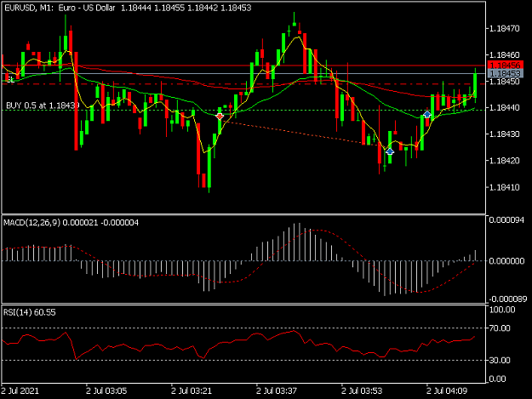Click the MACD(12,26,9) indicator label

[x=71, y=223]
